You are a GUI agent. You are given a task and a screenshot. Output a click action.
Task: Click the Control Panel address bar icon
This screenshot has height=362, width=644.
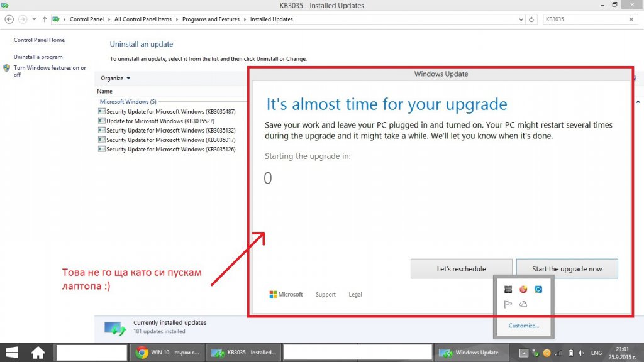click(x=56, y=19)
